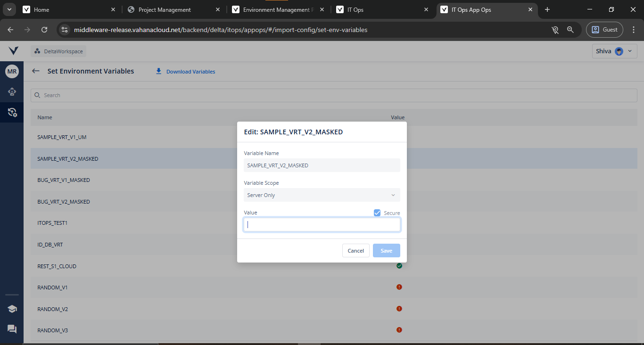The width and height of the screenshot is (644, 345).
Task: Click the Search variables field
Action: (x=334, y=95)
